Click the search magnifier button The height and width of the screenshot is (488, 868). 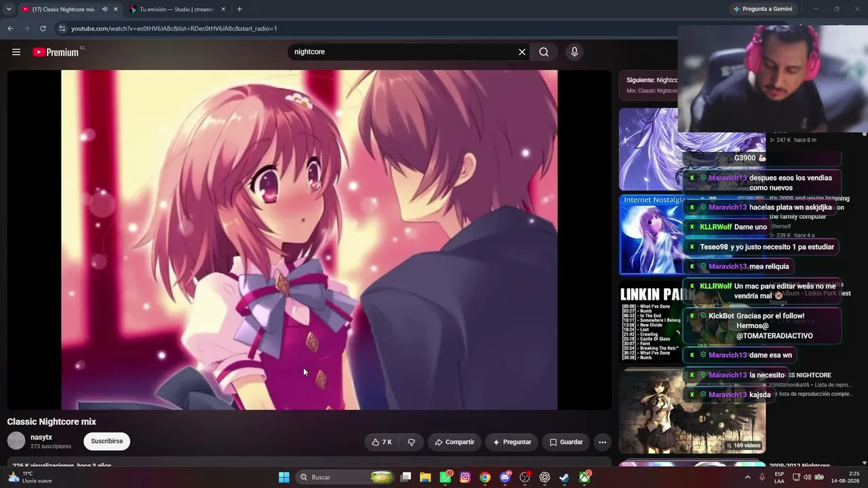tap(544, 52)
